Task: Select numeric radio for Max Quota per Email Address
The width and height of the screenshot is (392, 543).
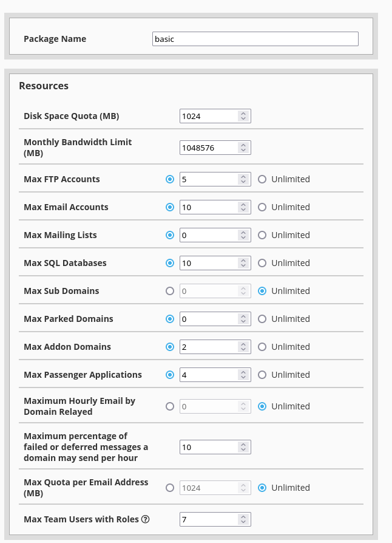Action: (x=170, y=488)
